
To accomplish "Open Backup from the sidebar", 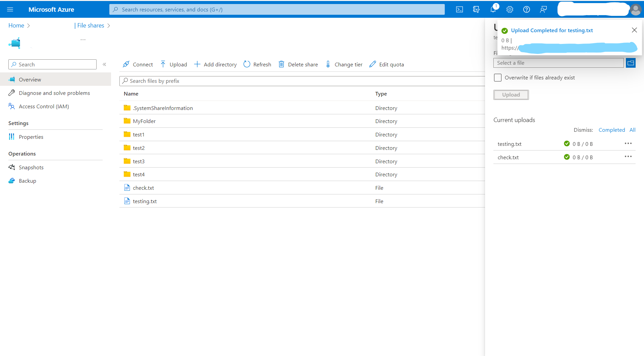I will 27,181.
